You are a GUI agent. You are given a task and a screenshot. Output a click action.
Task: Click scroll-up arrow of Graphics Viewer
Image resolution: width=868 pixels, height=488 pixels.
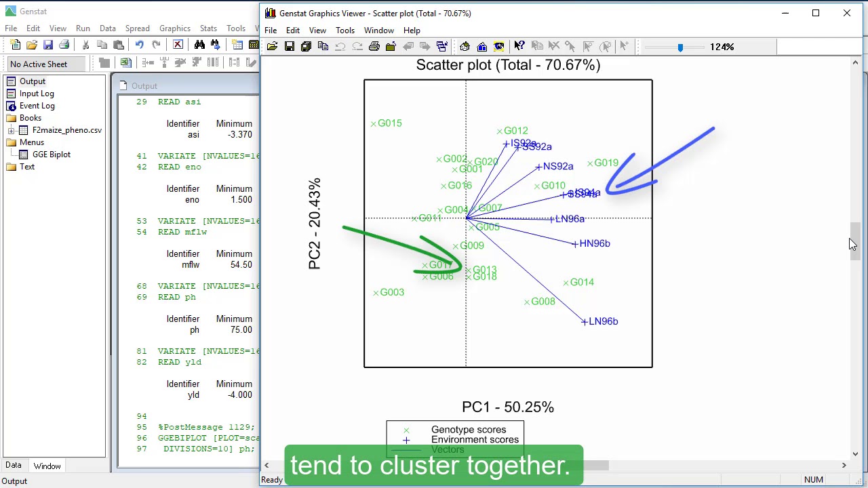coord(855,62)
